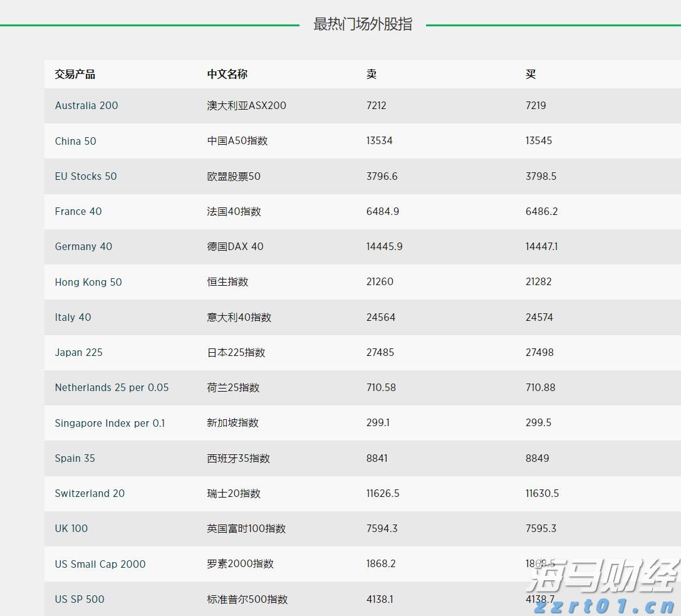Click the Singapore Index per 0.1 entry
This screenshot has height=616, width=681.
pyautogui.click(x=110, y=423)
